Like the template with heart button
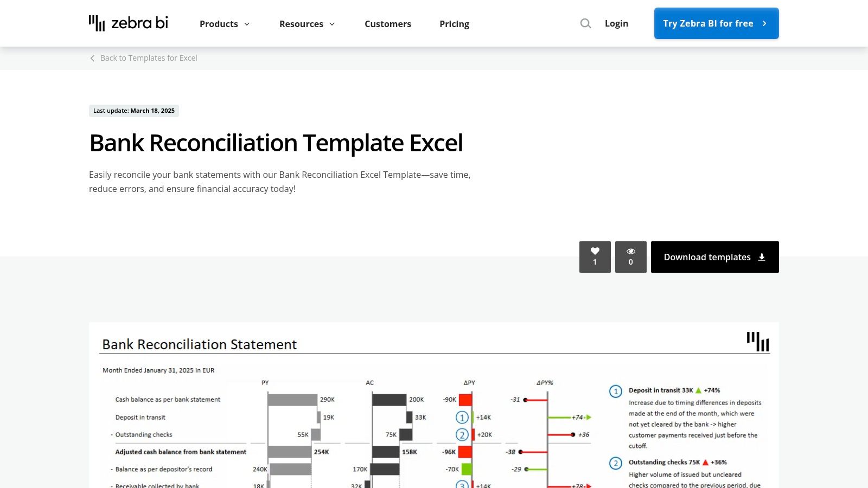 click(595, 256)
